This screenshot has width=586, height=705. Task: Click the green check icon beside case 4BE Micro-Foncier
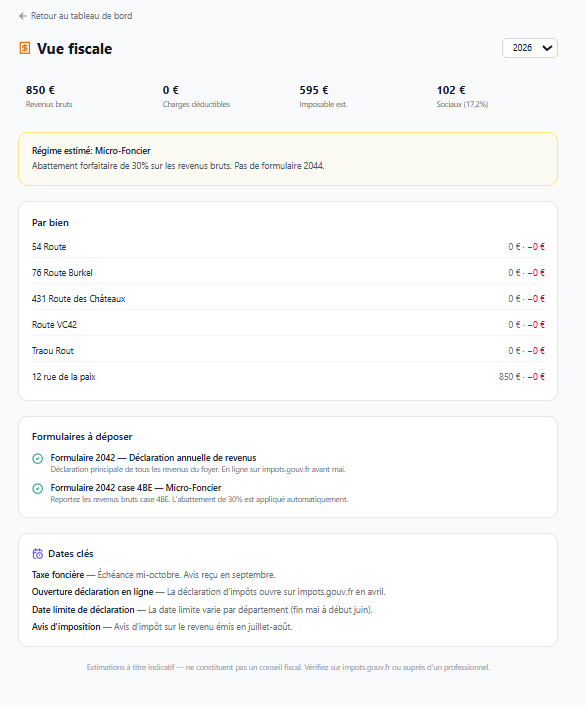click(38, 489)
